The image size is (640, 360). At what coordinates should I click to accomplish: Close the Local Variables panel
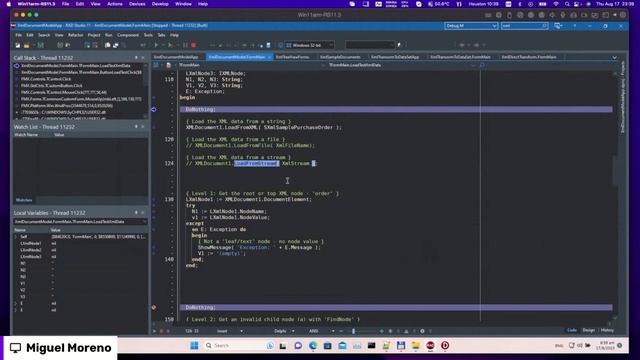coord(143,213)
